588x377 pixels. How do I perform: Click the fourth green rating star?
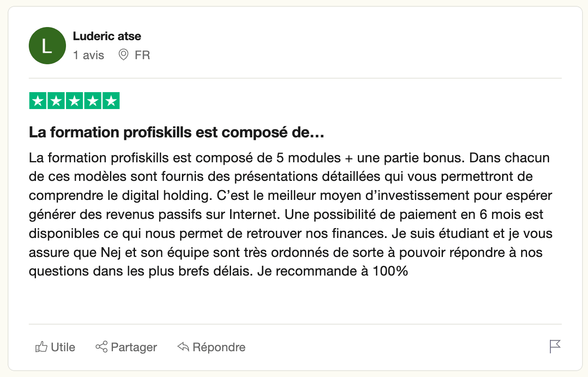pyautogui.click(x=93, y=101)
